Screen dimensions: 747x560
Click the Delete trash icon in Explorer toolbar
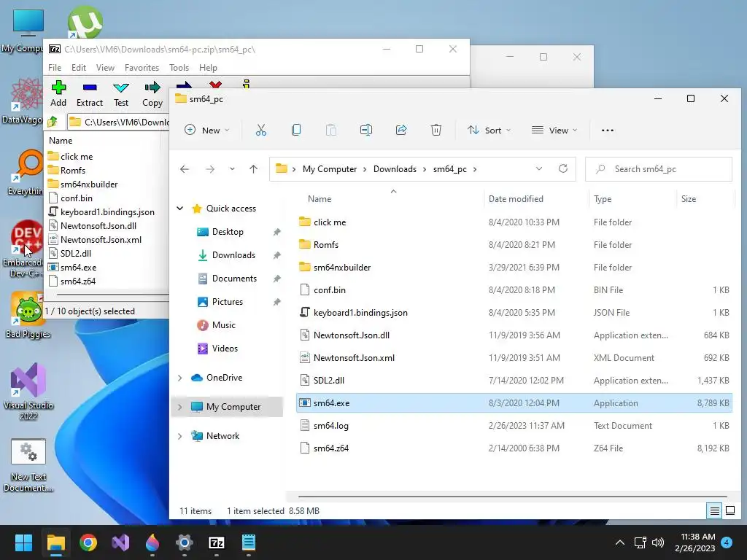pos(436,130)
